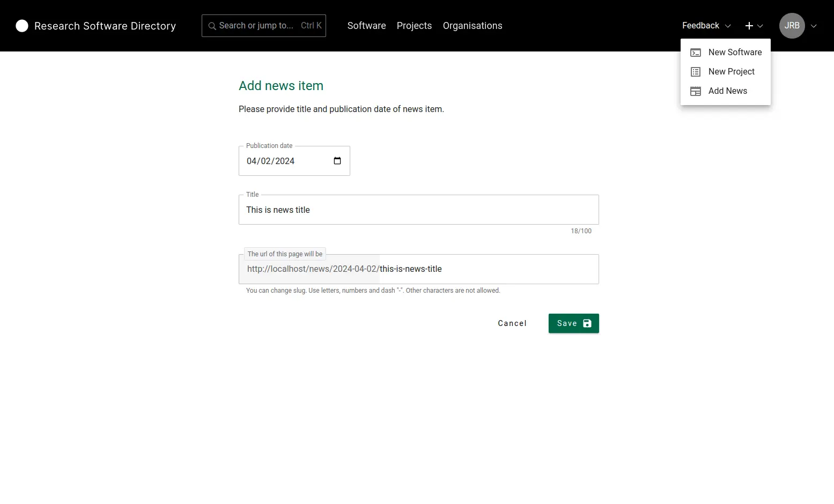Open the Software page in navigation
This screenshot has width=834, height=504.
click(366, 26)
